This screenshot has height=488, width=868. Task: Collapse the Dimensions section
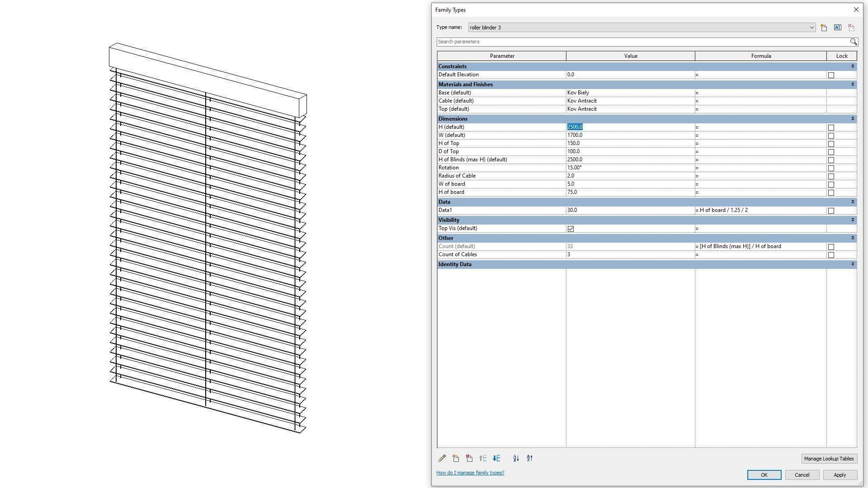[x=852, y=119]
